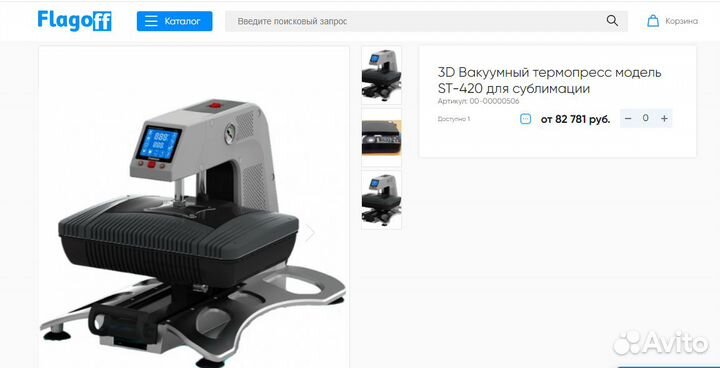This screenshot has width=720, height=368.
Task: Click the quantity value field showing 0
Action: [x=646, y=119]
